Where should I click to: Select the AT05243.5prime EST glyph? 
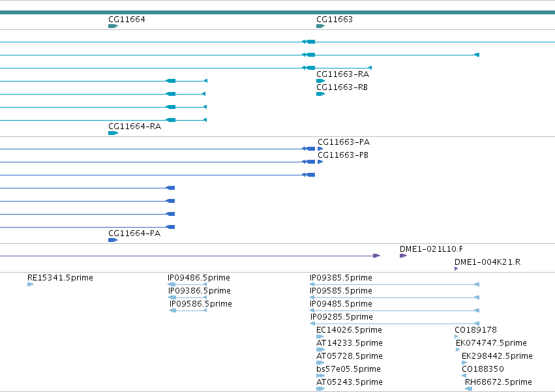pyautogui.click(x=320, y=389)
